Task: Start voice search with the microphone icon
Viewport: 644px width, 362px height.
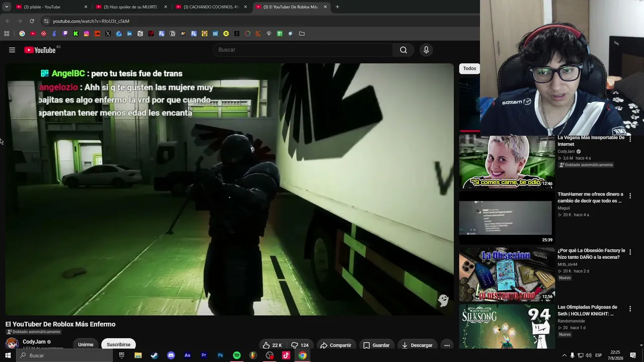Action: click(426, 50)
